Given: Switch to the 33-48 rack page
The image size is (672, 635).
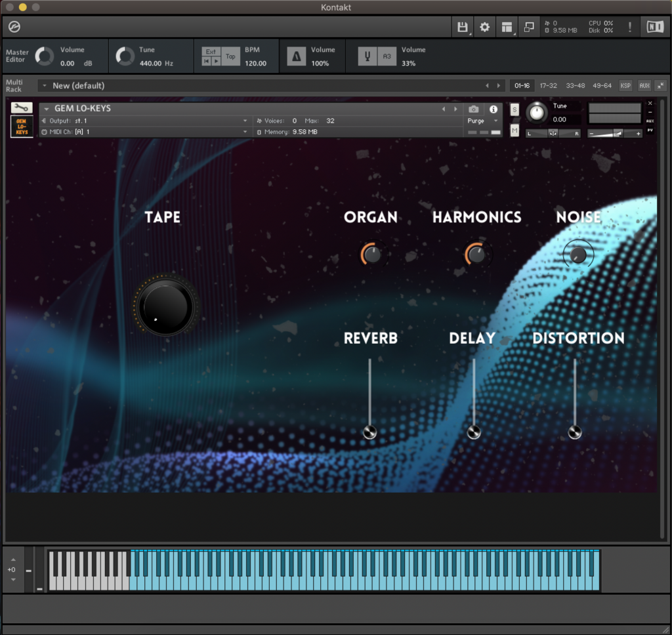Looking at the screenshot, I should [575, 86].
